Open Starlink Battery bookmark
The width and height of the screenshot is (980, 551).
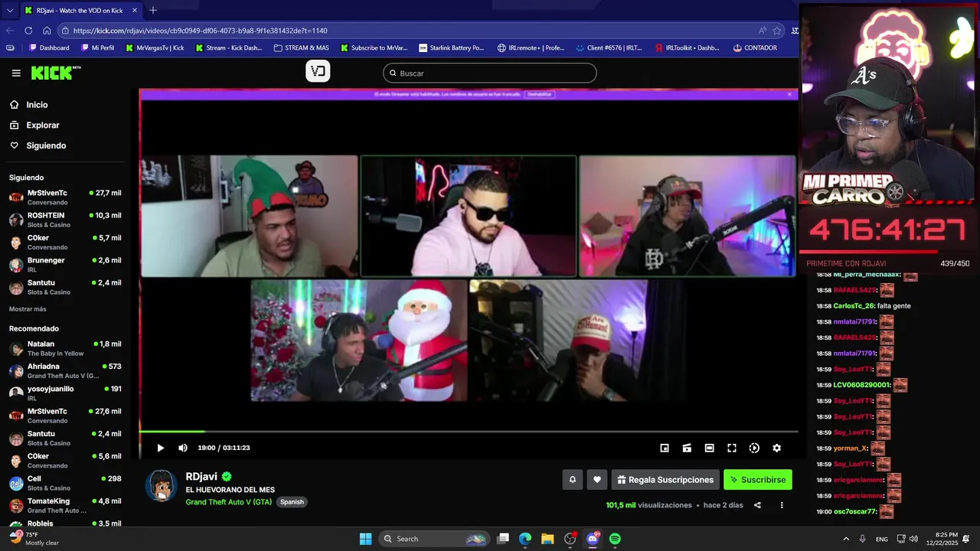click(452, 47)
